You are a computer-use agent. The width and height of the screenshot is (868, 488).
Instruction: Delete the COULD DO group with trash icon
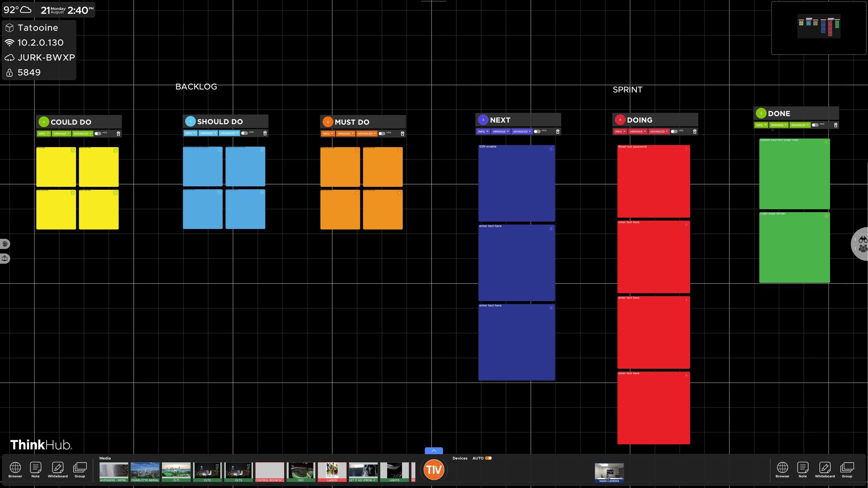coord(118,134)
